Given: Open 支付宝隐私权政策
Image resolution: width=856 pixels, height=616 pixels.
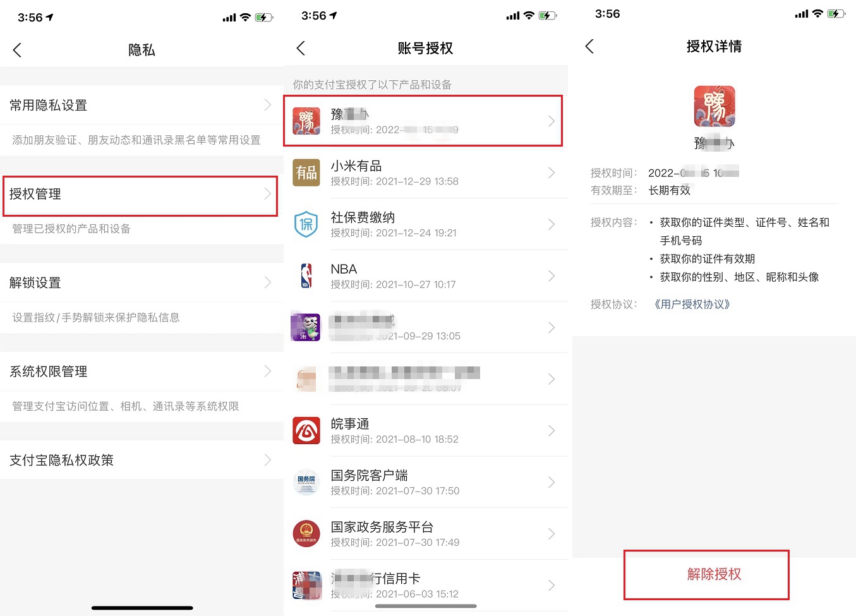Looking at the screenshot, I should [142, 460].
